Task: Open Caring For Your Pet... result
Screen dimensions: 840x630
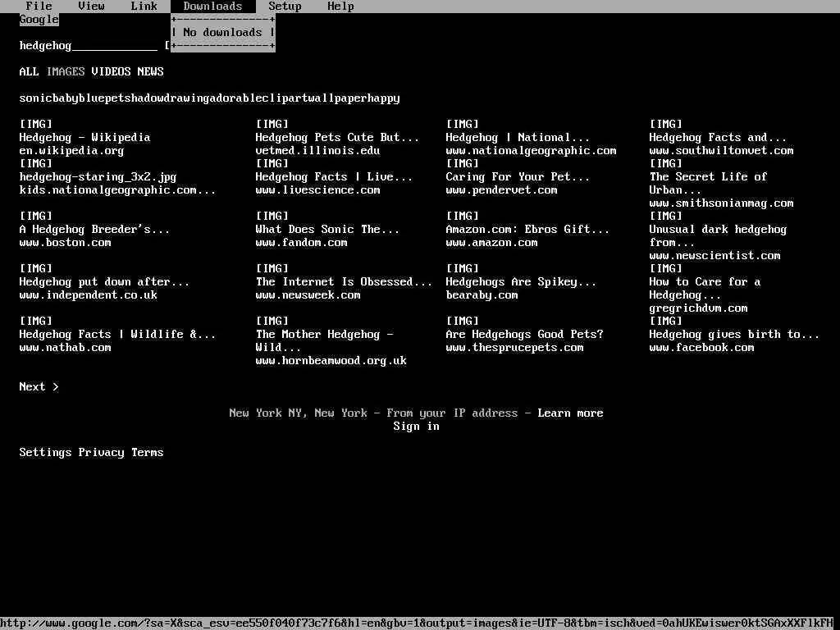Action: [x=518, y=177]
